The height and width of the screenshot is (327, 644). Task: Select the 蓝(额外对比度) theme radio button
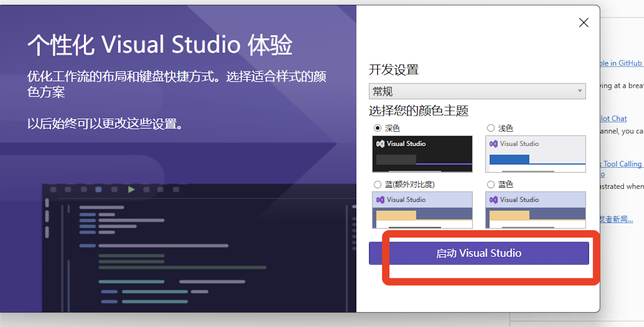tap(377, 185)
